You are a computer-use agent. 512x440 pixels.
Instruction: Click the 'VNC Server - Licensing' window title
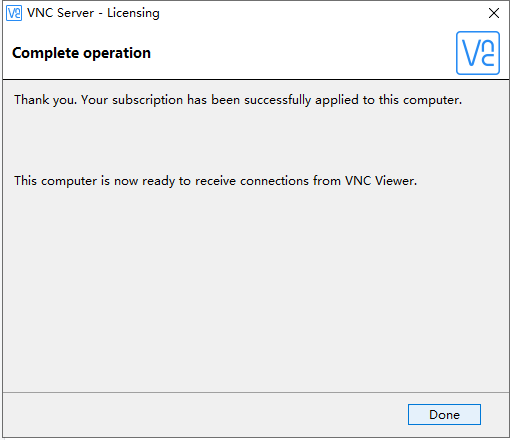(x=93, y=13)
